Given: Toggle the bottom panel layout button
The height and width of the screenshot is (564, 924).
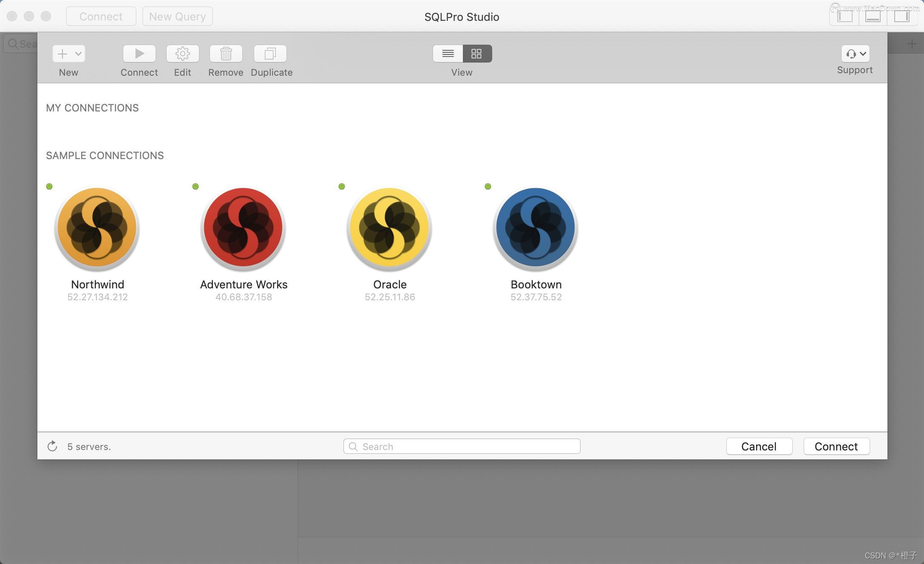Looking at the screenshot, I should (873, 17).
